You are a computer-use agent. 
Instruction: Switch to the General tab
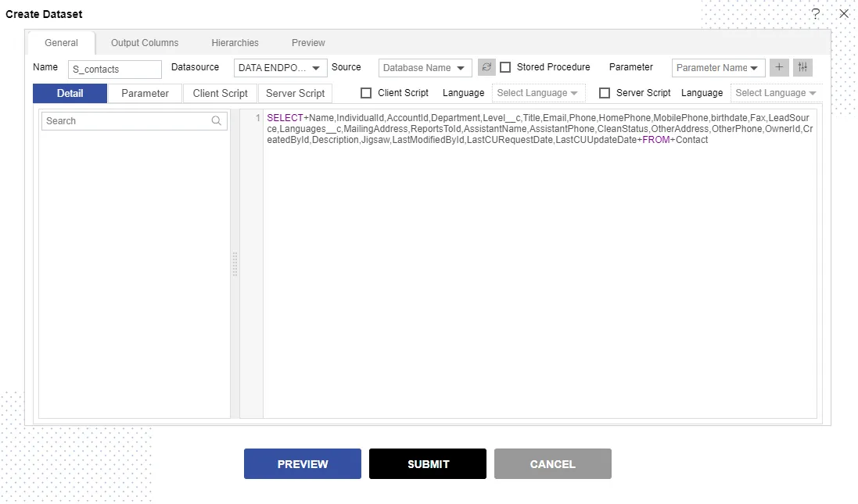pos(61,43)
